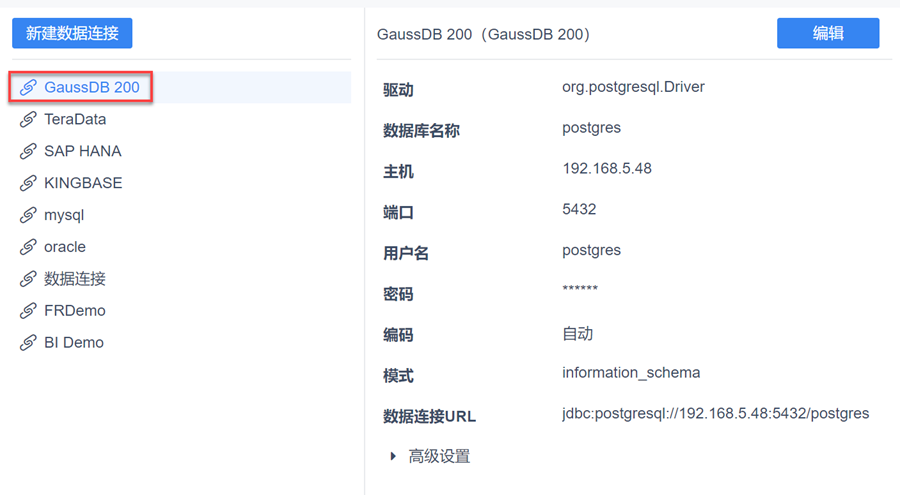Viewport: 900px width, 496px height.
Task: Select the mysql connection name
Action: pos(64,215)
